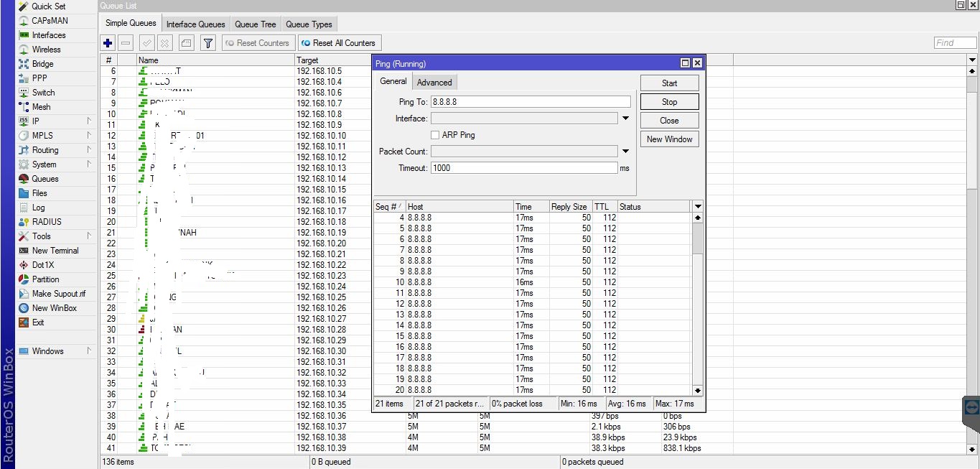
Task: Click the Ping results vertical scrollbar
Action: [697, 304]
